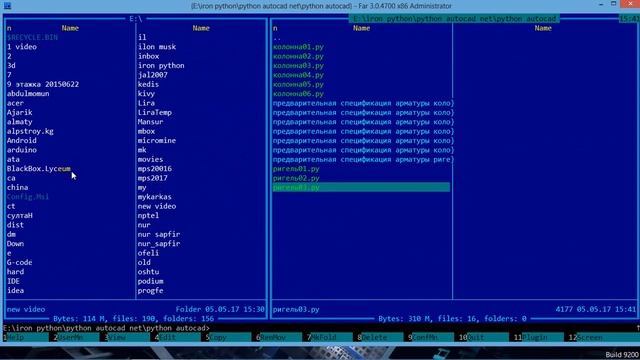The image size is (640, 360).
Task: Select the kivy folder
Action: tap(146, 94)
